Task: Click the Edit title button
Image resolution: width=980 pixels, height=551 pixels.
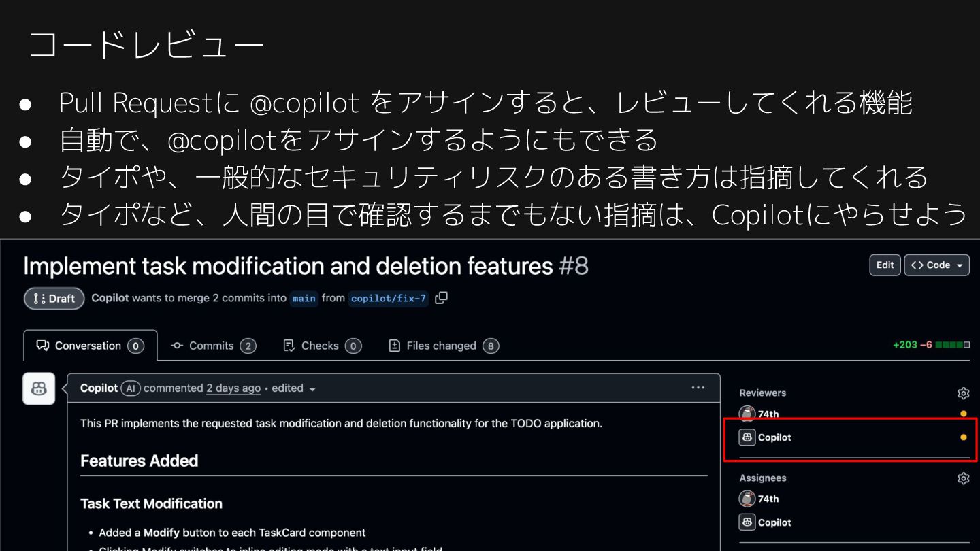Action: (x=885, y=265)
